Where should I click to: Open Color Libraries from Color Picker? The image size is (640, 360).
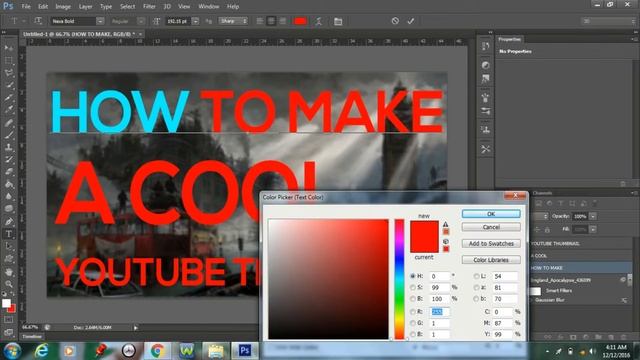point(491,260)
